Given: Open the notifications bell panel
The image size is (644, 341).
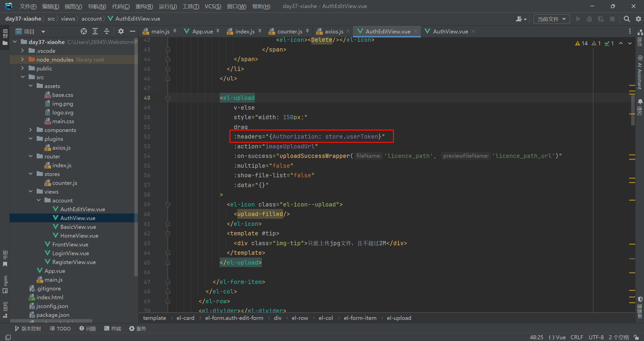Looking at the screenshot, I should (640, 107).
